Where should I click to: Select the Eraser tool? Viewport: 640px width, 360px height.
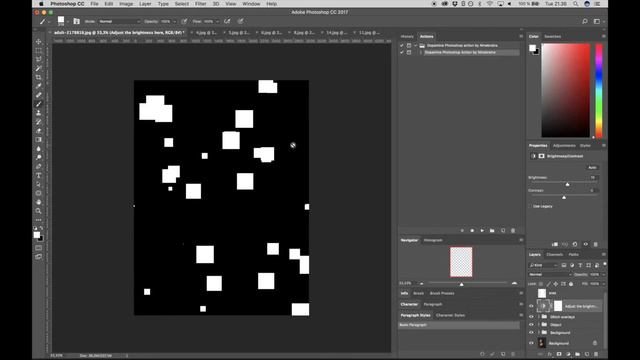point(39,131)
